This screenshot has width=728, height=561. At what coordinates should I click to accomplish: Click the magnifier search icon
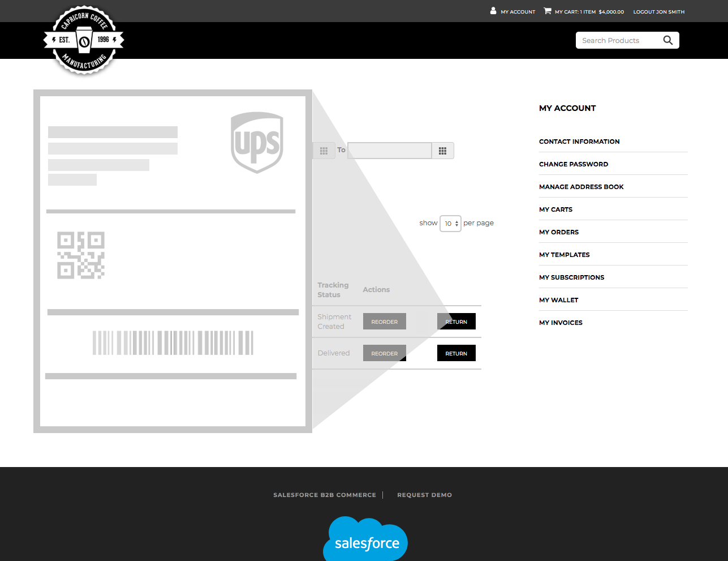[668, 40]
